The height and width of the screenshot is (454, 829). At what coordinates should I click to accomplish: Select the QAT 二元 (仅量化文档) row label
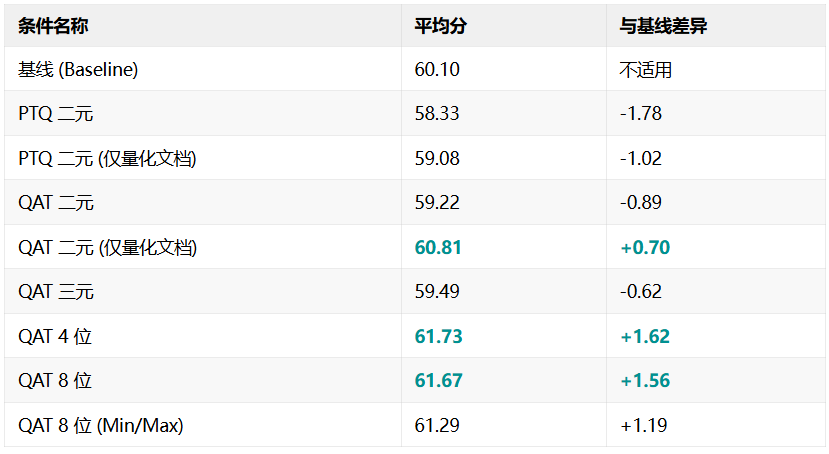click(107, 247)
